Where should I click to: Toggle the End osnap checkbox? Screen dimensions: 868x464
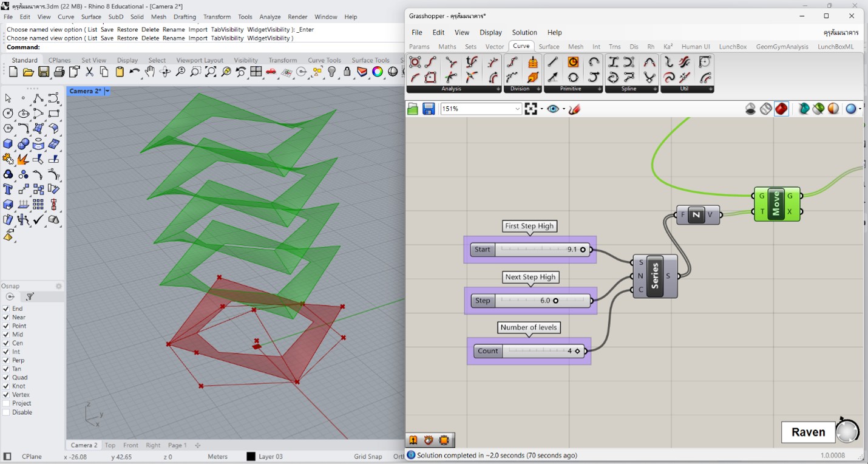[x=6, y=309]
